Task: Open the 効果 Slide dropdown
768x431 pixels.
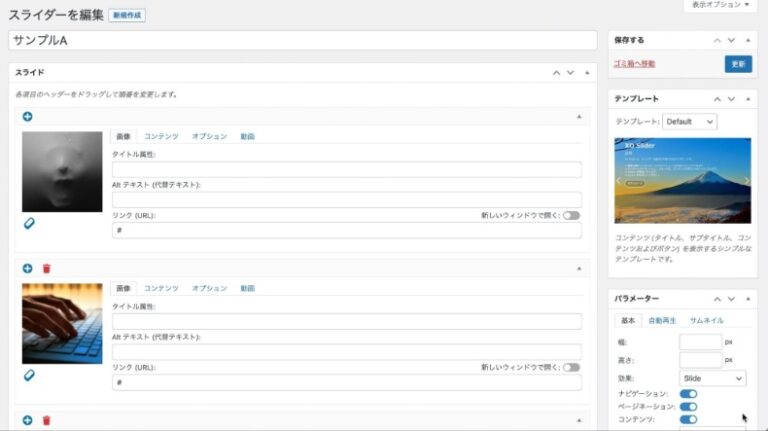Action: coord(712,379)
